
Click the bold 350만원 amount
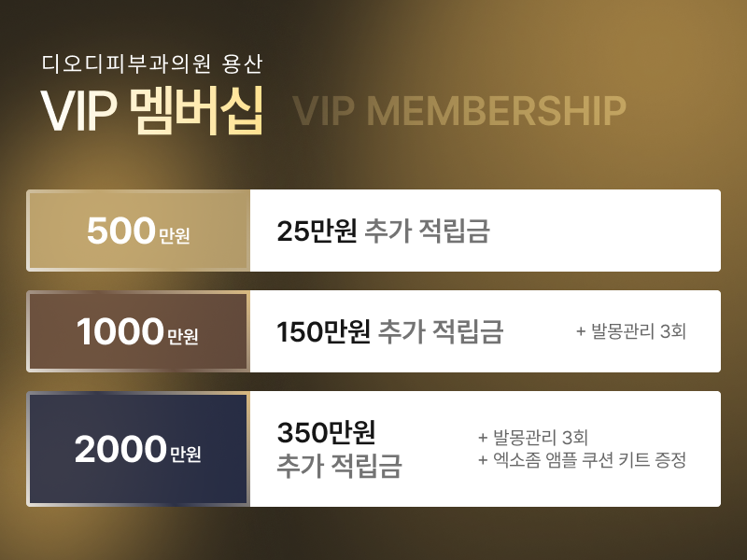(x=326, y=432)
